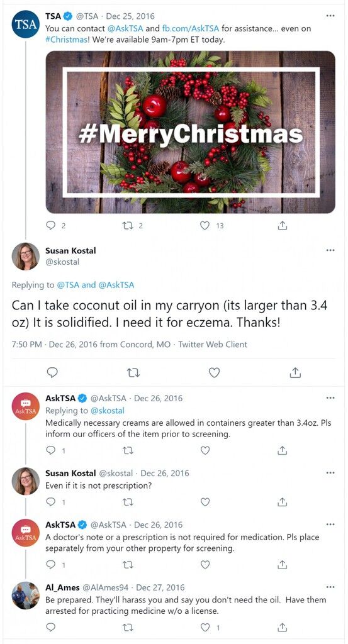This screenshot has width=348, height=644.
Task: Open the fb.com/AskTSA link
Action: 189,29
